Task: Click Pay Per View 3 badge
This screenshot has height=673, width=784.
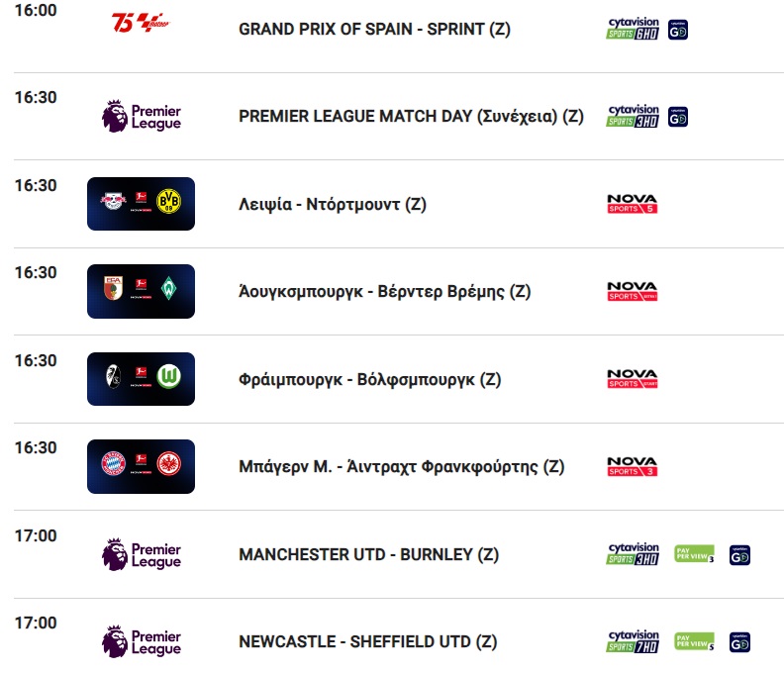Action: (x=695, y=554)
